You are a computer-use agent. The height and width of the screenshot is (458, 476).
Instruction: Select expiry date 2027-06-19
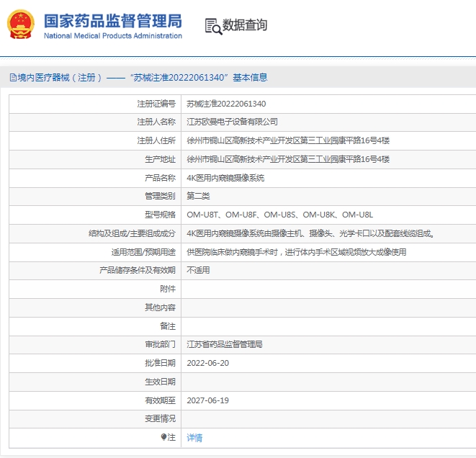click(207, 400)
